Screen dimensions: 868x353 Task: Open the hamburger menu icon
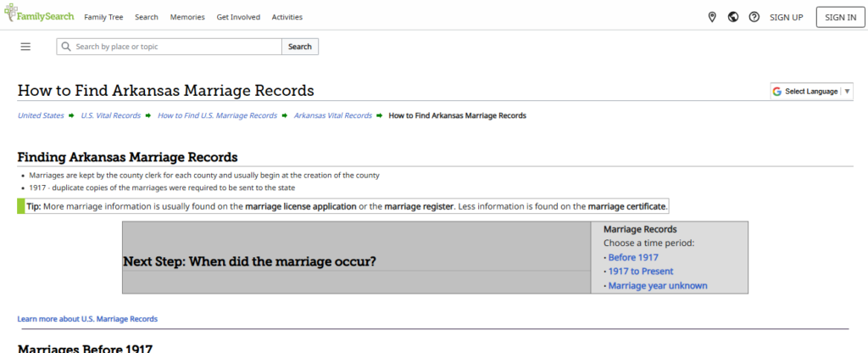25,47
